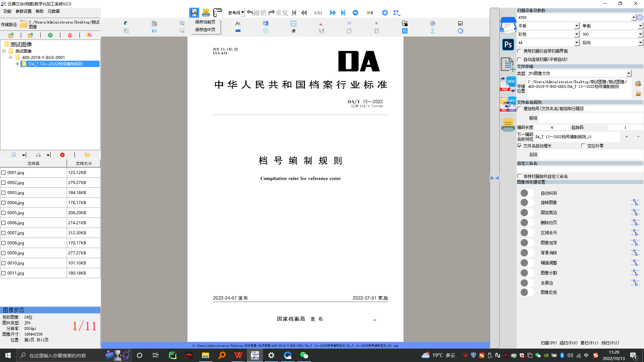Toggle 自动纠斜 preprocessing switch
The width and height of the screenshot is (644, 362).
(x=527, y=193)
